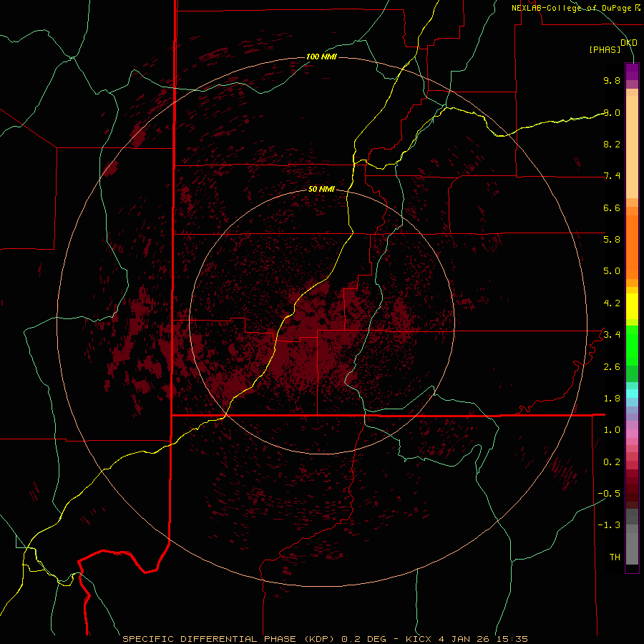Image resolution: width=644 pixels, height=644 pixels.
Task: Select the 1.8 scale value
Action: [x=612, y=399]
